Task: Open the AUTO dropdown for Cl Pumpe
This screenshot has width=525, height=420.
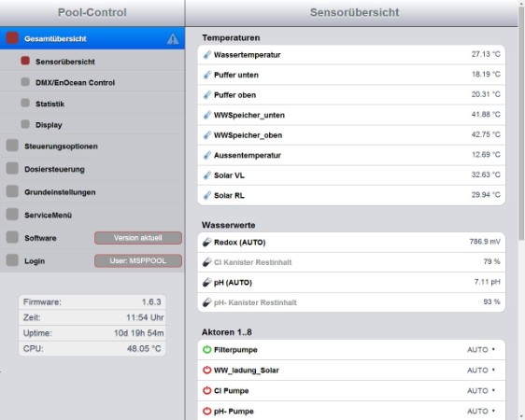Action: click(481, 390)
